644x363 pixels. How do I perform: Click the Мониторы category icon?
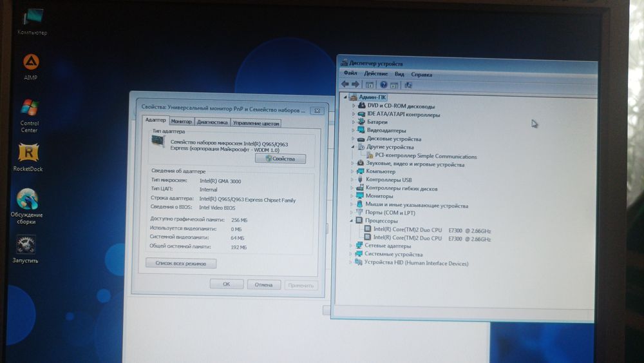360,195
